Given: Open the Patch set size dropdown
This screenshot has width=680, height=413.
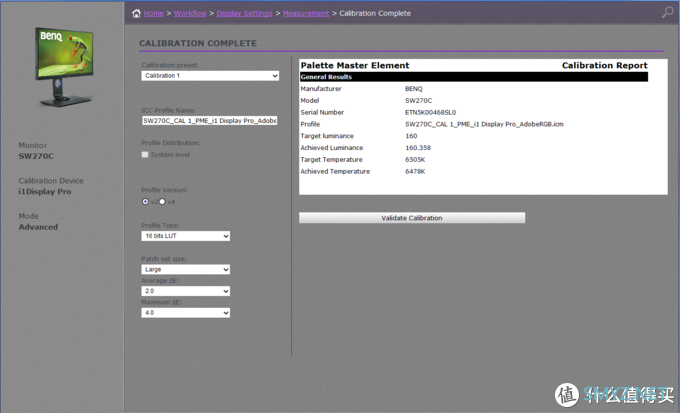Looking at the screenshot, I should (186, 269).
